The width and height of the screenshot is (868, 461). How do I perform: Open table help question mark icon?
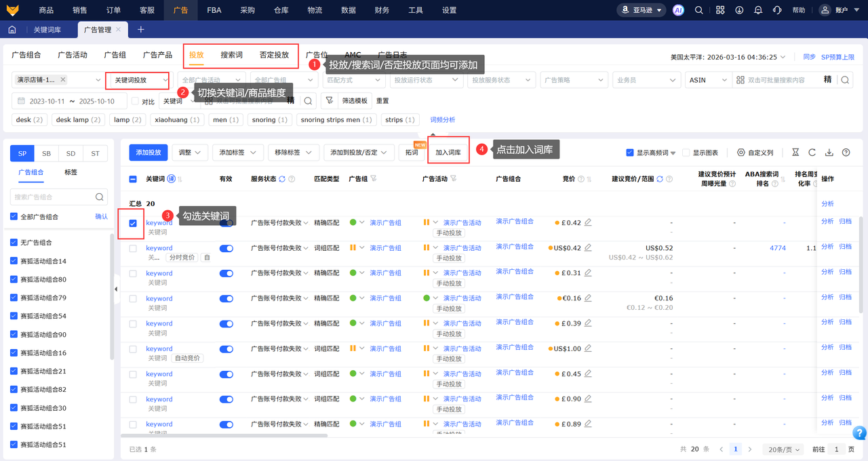tap(846, 153)
